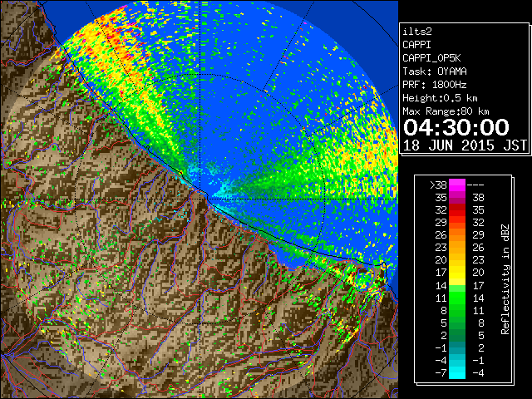
Task: Click the "---" legend label
Action: pyautogui.click(x=475, y=185)
